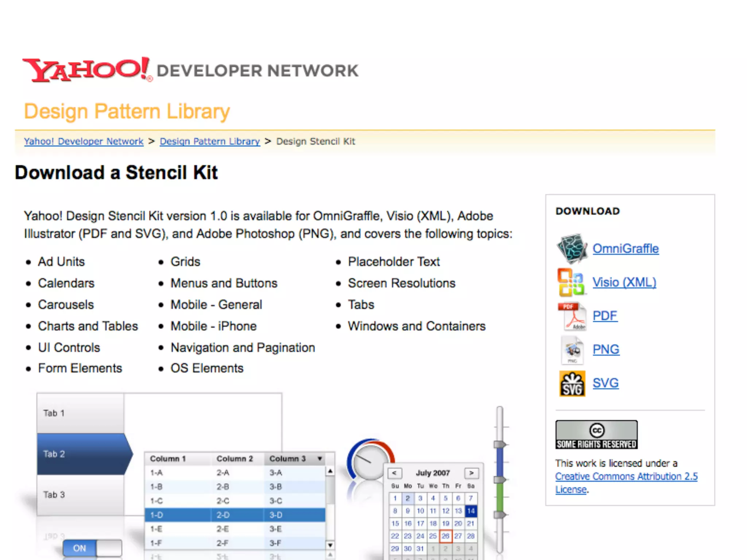
Task: Click the Adobe PDF file icon
Action: coord(572,316)
